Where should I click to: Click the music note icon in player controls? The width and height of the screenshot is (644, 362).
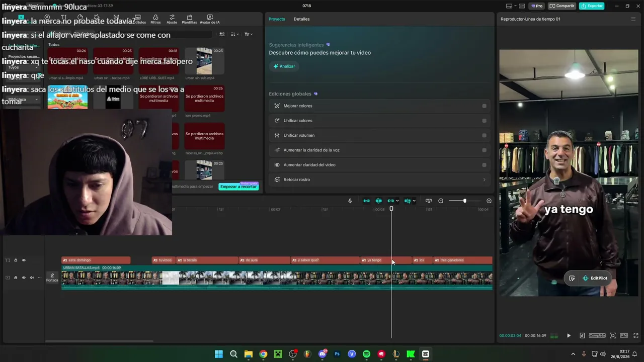(582, 336)
